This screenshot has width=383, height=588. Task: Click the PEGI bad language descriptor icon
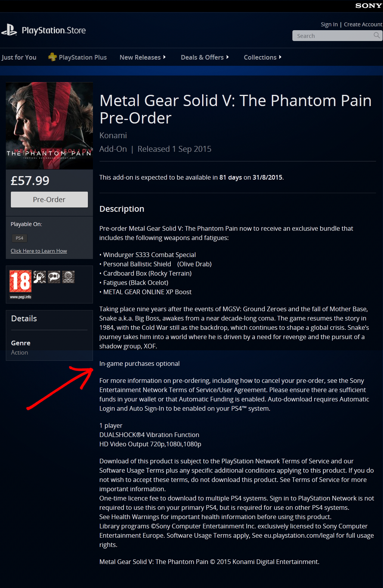(54, 277)
